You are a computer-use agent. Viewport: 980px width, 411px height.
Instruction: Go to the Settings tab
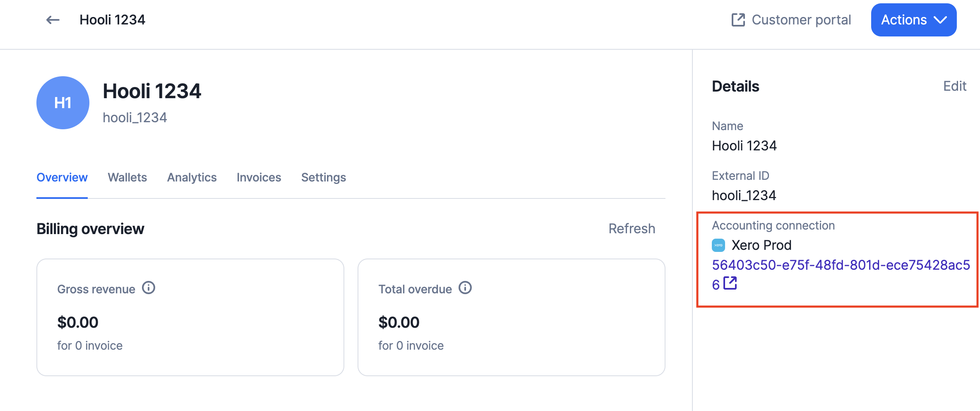(324, 177)
